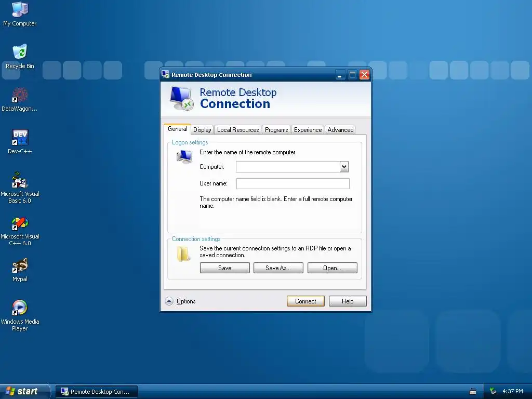Click the computer icon in Logon settings

tap(184, 157)
